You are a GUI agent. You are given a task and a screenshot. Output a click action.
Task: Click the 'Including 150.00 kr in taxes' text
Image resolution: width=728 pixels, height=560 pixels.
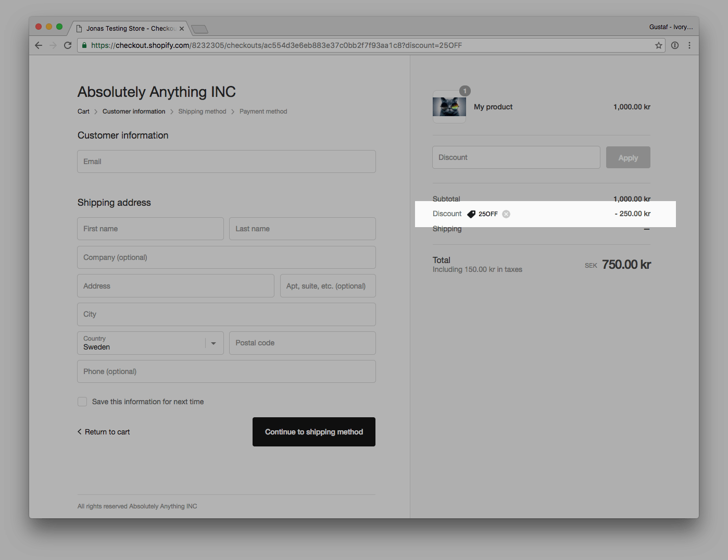[478, 270]
